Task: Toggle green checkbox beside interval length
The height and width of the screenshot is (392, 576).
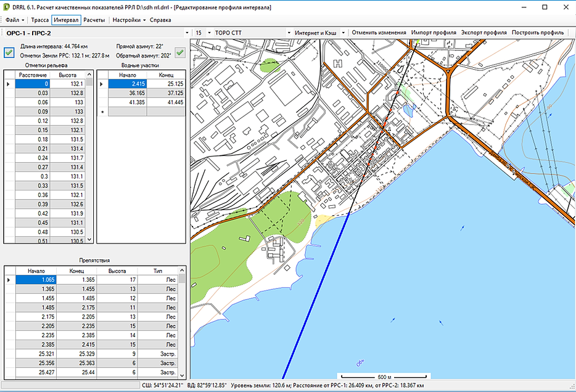Action: pyautogui.click(x=10, y=52)
